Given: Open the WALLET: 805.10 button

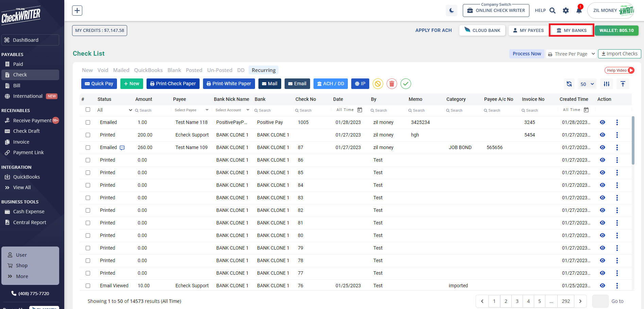Looking at the screenshot, I should (x=616, y=30).
